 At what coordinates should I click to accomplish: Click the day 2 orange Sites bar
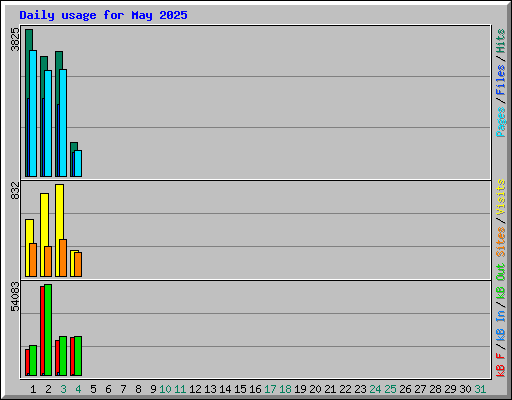point(48,261)
